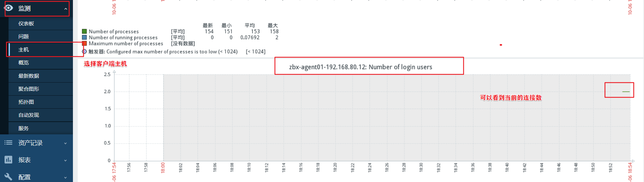644x182 pixels.
Task: Expand the 配置 menu arrow
Action: pos(65,178)
